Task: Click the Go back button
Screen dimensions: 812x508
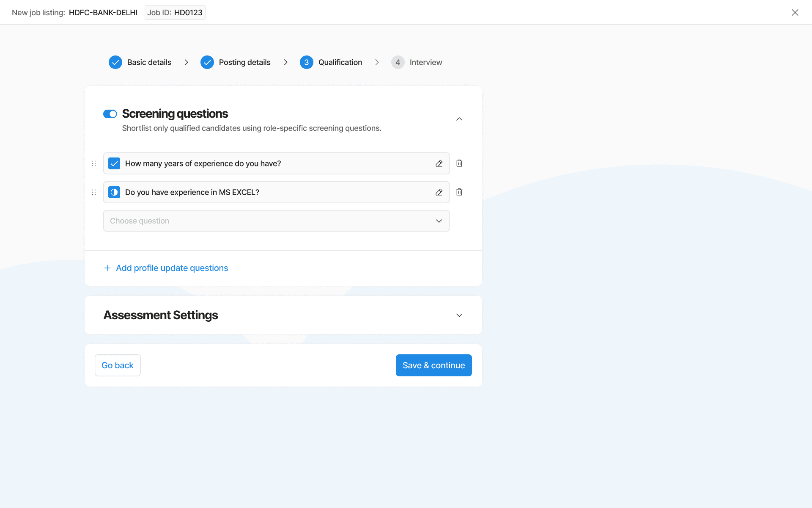Action: pyautogui.click(x=118, y=365)
